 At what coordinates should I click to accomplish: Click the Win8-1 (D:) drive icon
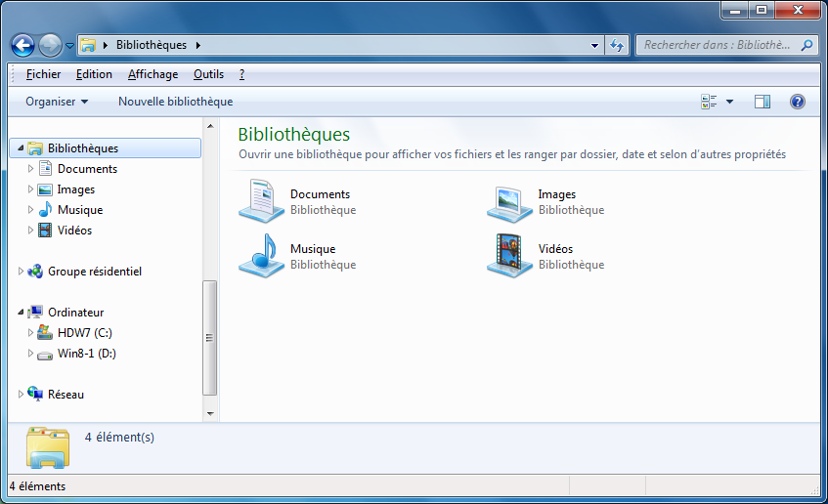click(x=45, y=356)
